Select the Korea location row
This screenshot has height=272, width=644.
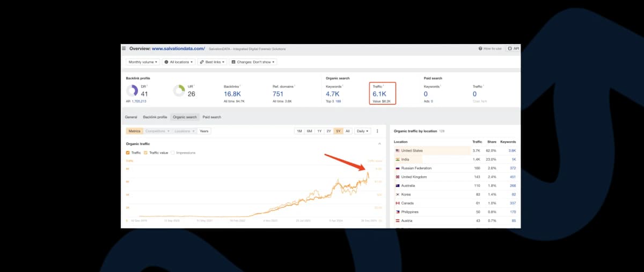click(455, 194)
